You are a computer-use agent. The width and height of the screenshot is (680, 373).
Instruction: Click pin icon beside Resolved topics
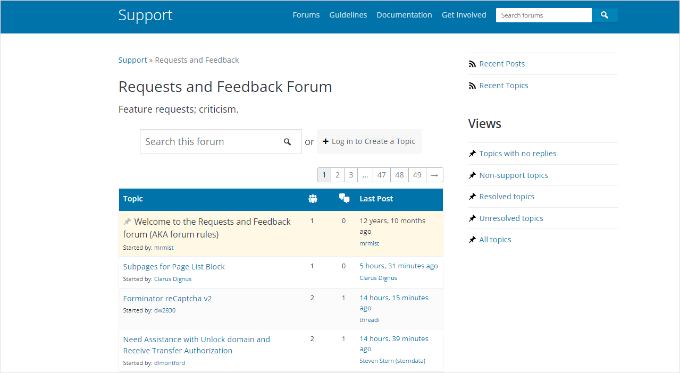click(472, 196)
